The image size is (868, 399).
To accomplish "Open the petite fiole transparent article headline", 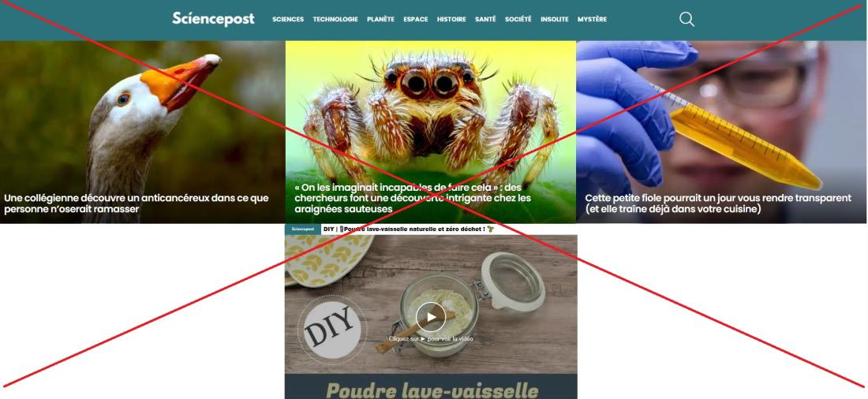I will tap(718, 203).
